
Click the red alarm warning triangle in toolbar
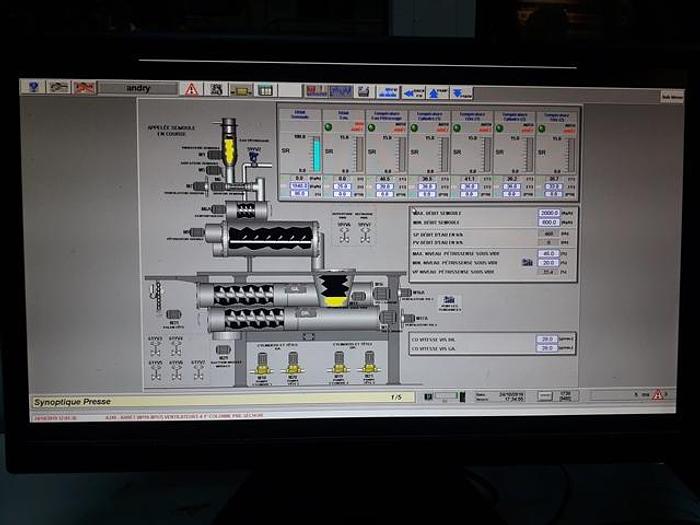coord(191,89)
